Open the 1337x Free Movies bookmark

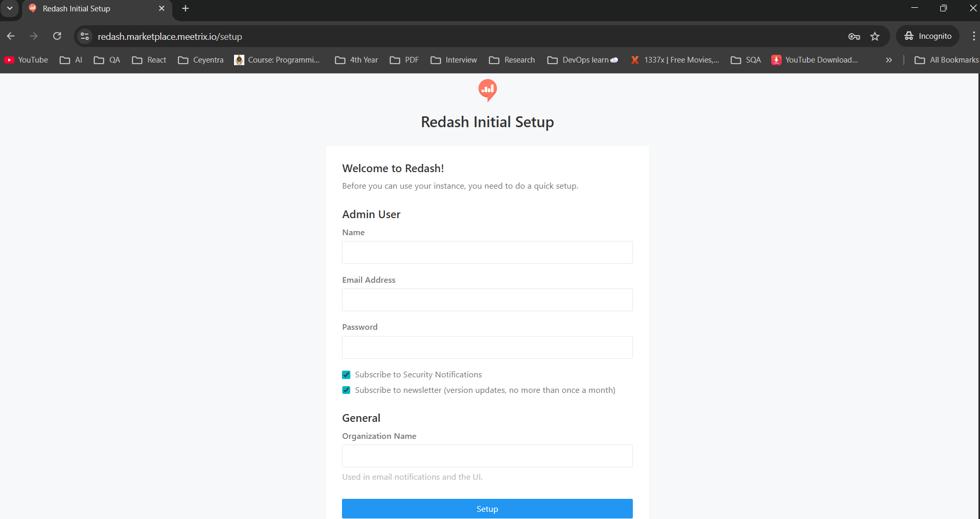tap(674, 59)
